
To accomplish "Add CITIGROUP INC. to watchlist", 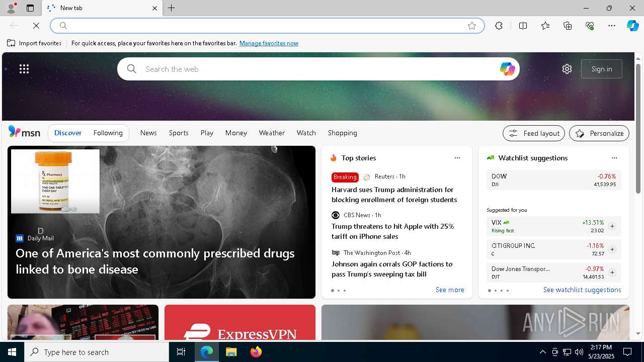I will click(612, 249).
